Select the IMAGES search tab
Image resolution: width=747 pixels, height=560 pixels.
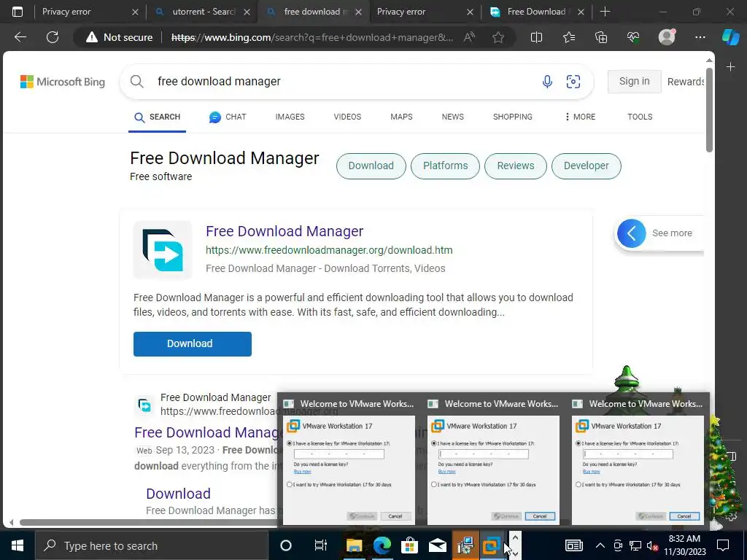pyautogui.click(x=290, y=117)
